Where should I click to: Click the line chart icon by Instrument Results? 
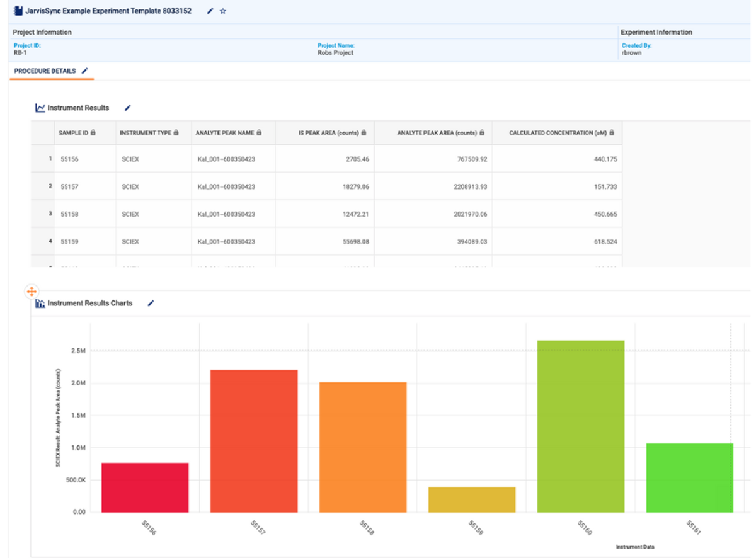click(x=40, y=108)
